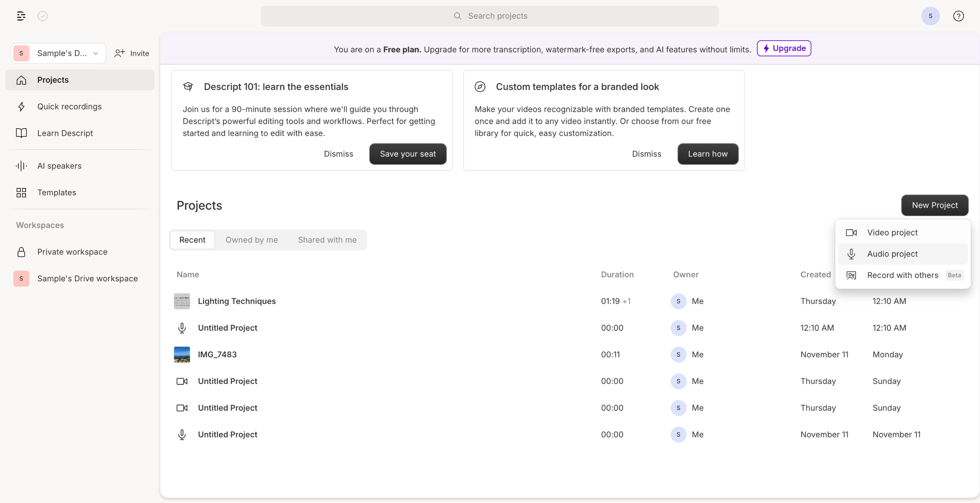Click the Save your seat button
Viewport: 980px width, 503px height.
pos(407,154)
